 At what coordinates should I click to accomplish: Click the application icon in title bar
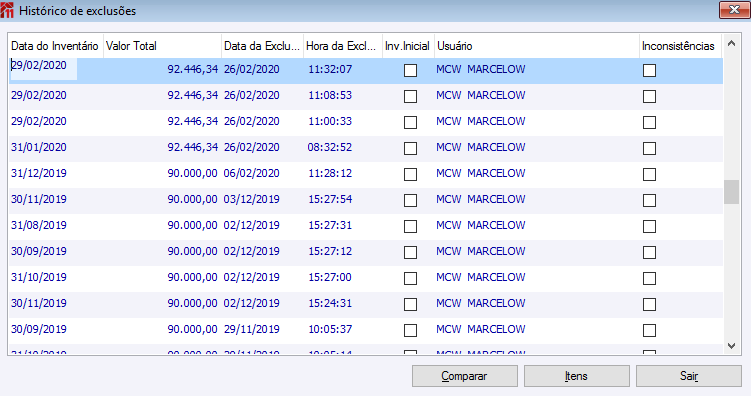(7, 10)
